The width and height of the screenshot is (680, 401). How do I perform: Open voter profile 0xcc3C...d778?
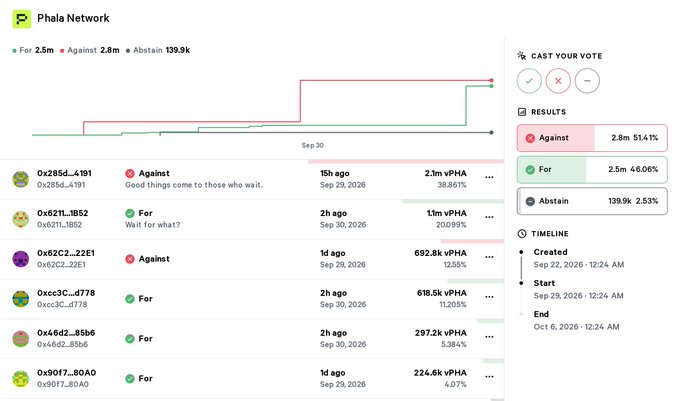click(x=66, y=293)
